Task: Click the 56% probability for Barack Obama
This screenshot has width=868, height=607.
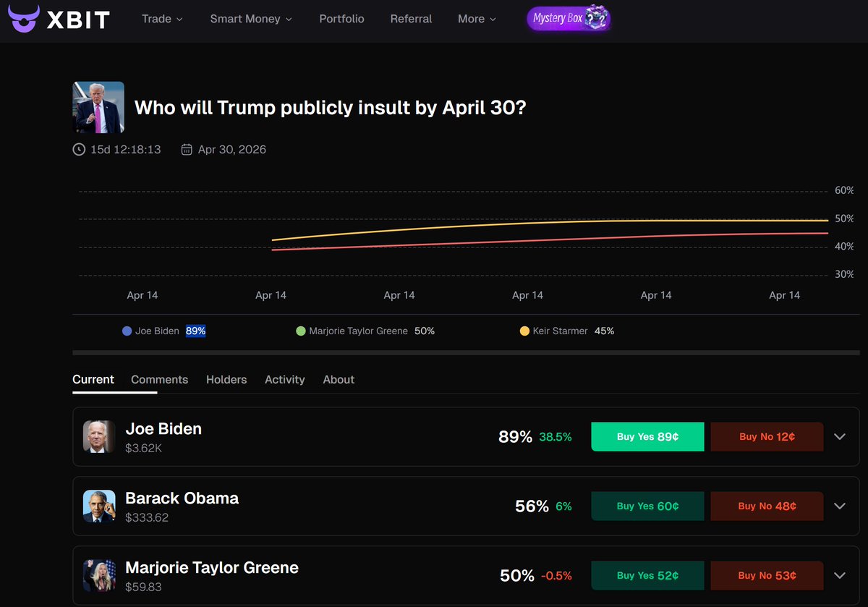Action: pos(532,506)
